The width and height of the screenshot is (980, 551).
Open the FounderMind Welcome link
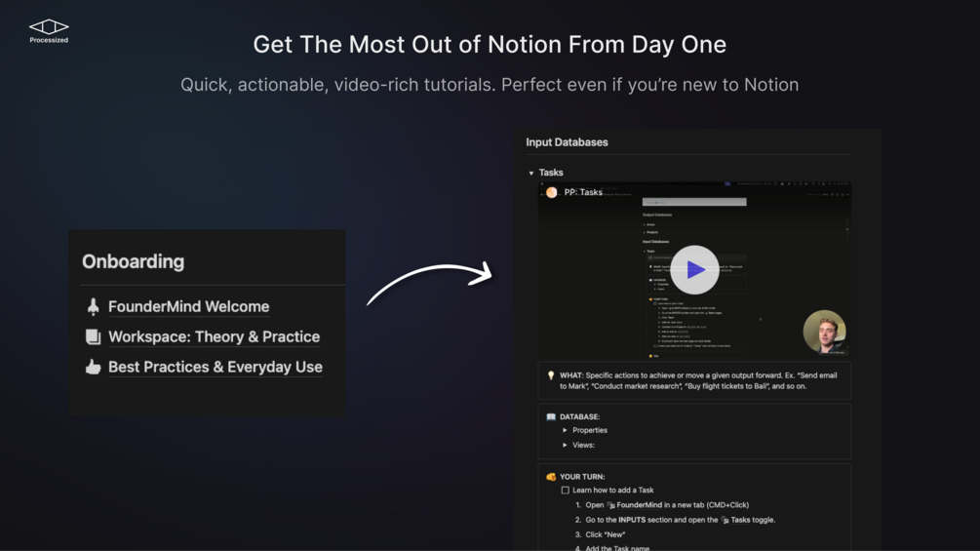tap(189, 307)
